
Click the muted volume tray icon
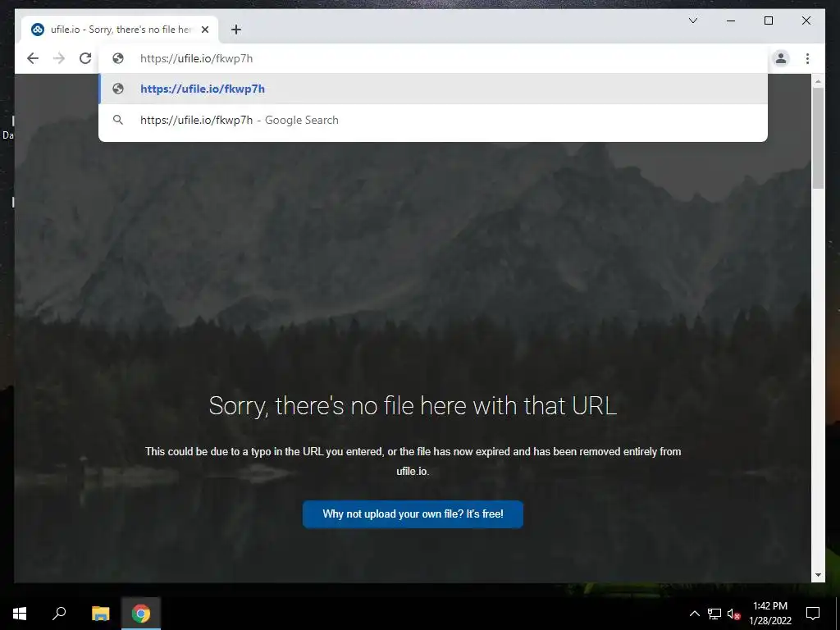click(x=733, y=614)
